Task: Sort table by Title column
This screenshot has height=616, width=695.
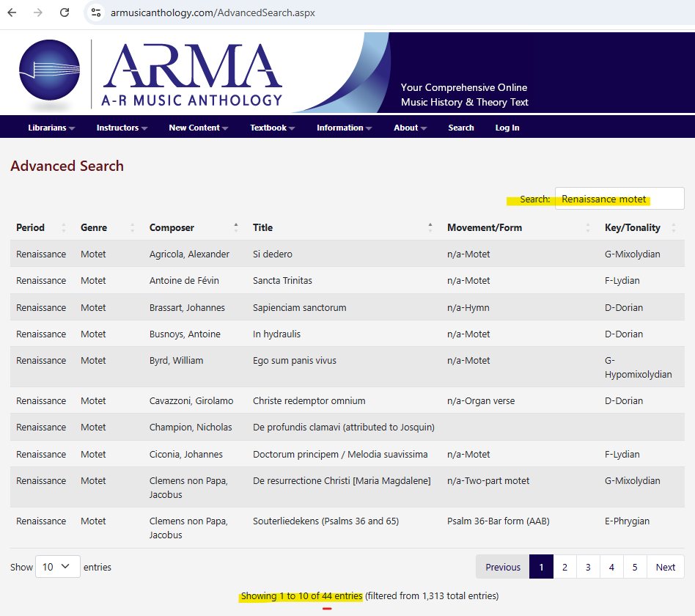Action: [342, 227]
